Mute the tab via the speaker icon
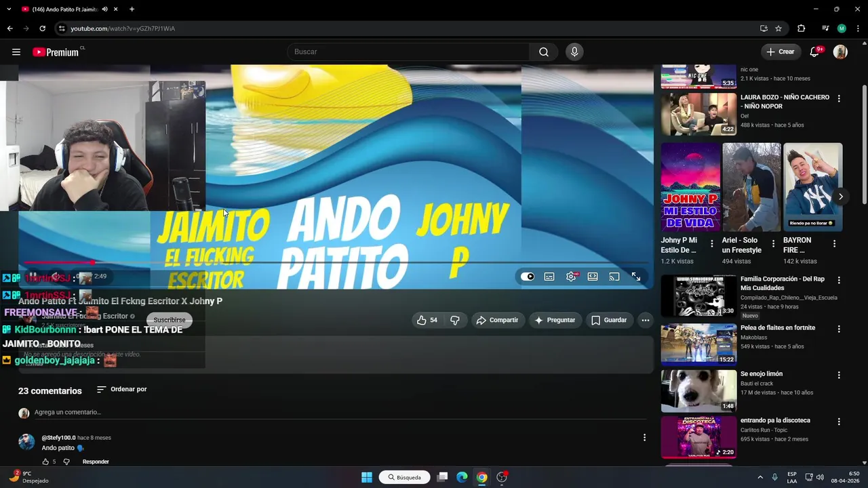868x488 pixels. (x=104, y=9)
